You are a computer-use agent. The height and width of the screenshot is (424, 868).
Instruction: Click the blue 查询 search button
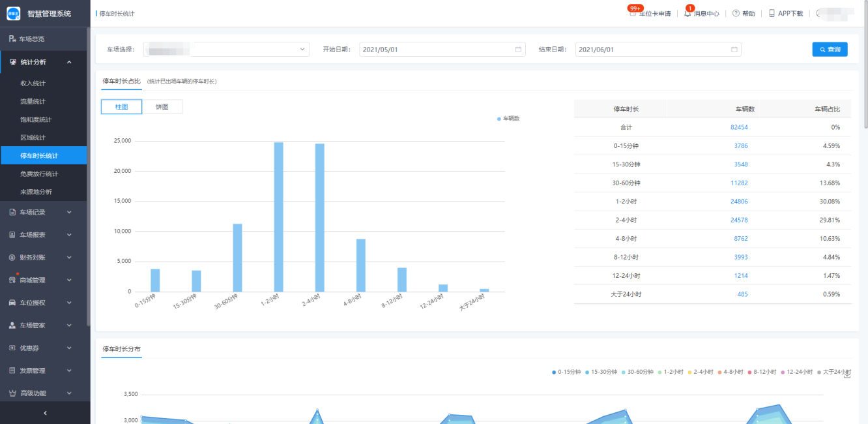830,50
